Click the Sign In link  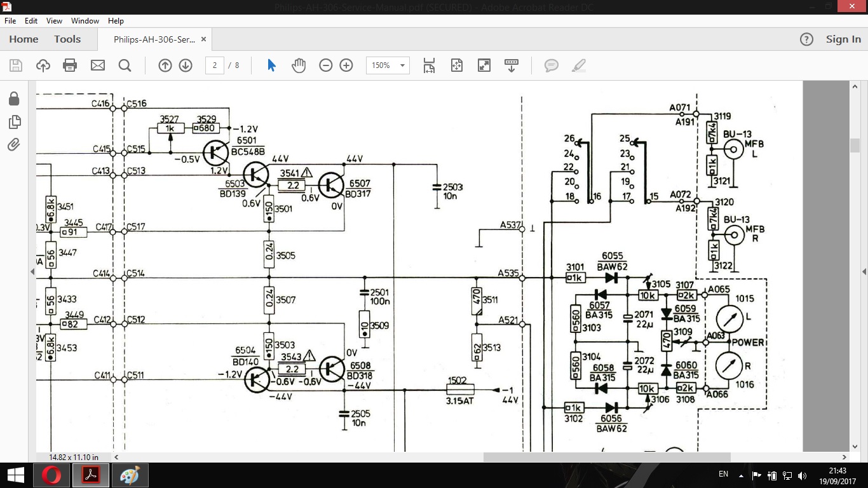[x=843, y=39]
